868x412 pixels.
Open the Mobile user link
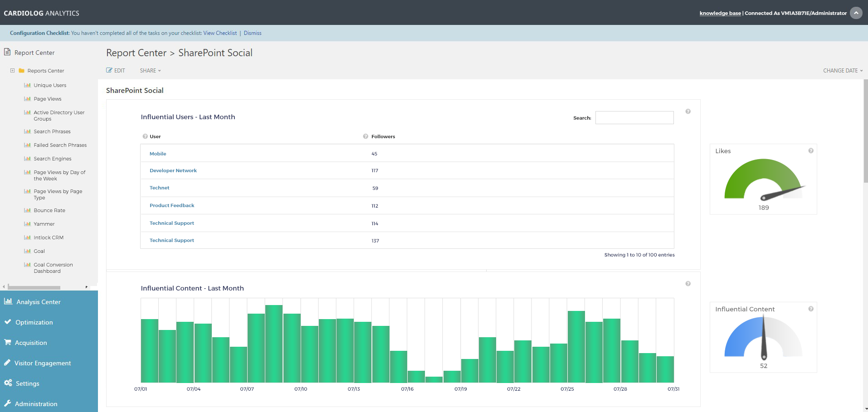click(158, 154)
